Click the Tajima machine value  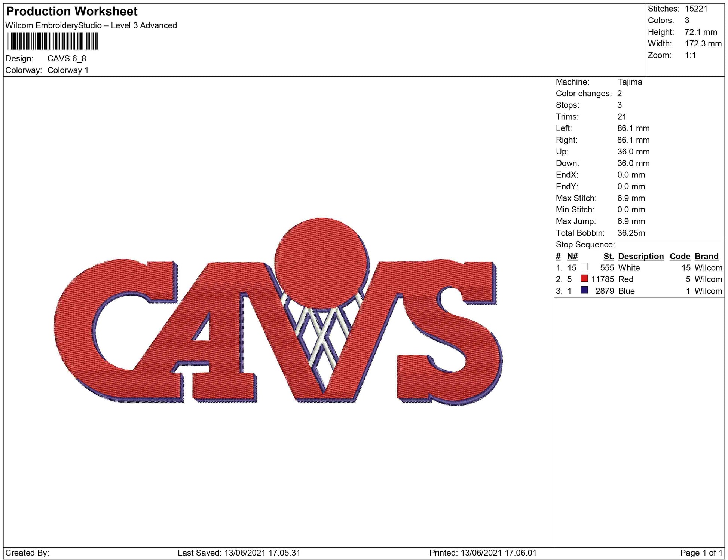point(630,82)
